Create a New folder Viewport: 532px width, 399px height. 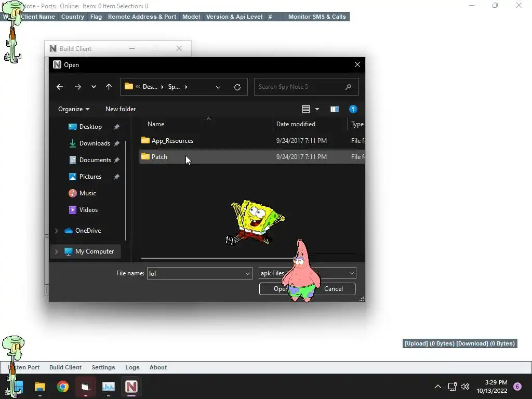tap(121, 109)
